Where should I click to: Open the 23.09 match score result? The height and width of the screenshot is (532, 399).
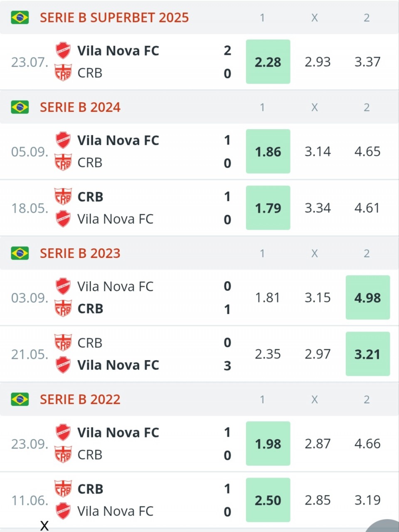coord(227,444)
